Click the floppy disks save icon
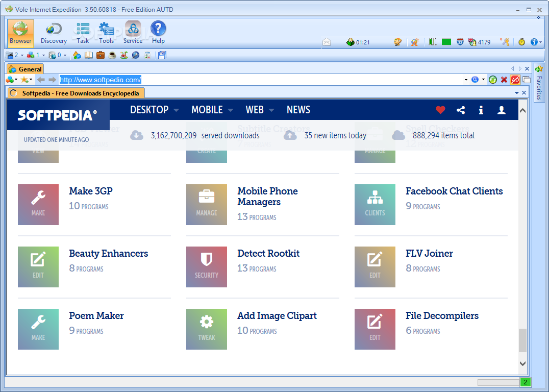Screen dimensions: 549x392 (x=162, y=55)
